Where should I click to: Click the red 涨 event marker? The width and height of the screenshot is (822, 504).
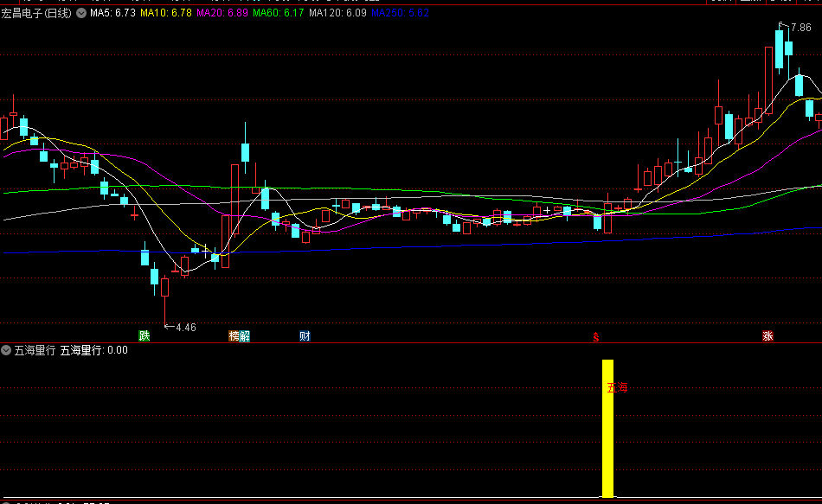(x=767, y=335)
